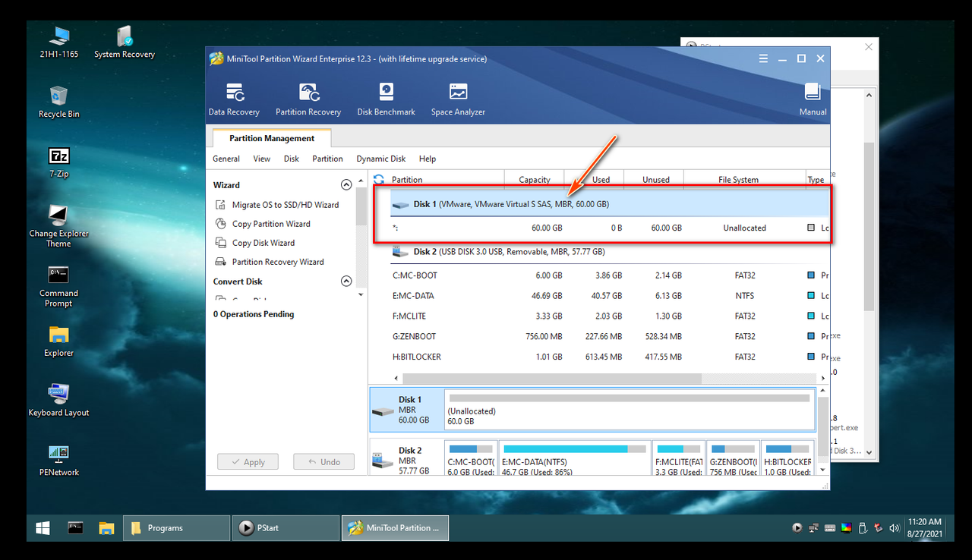
Task: Collapse the Convert Disk section
Action: [x=346, y=282]
